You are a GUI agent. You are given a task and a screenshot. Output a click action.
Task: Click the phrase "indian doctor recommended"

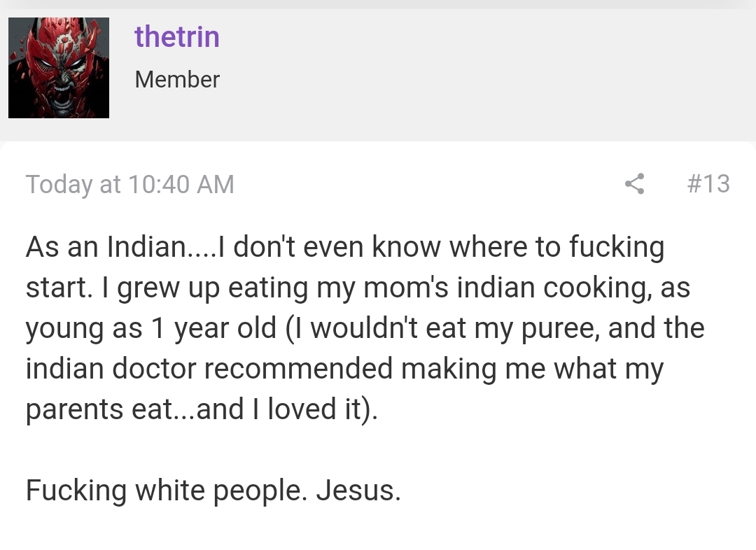[x=209, y=369]
